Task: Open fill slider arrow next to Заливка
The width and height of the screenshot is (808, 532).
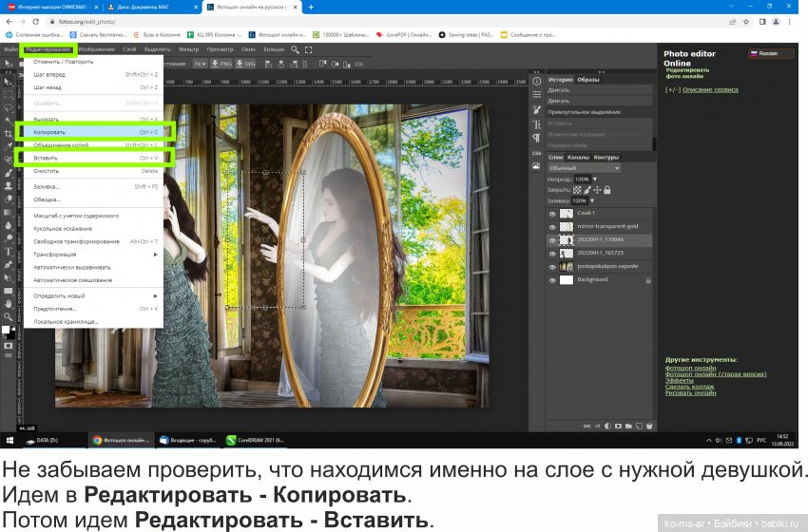Action: click(591, 200)
